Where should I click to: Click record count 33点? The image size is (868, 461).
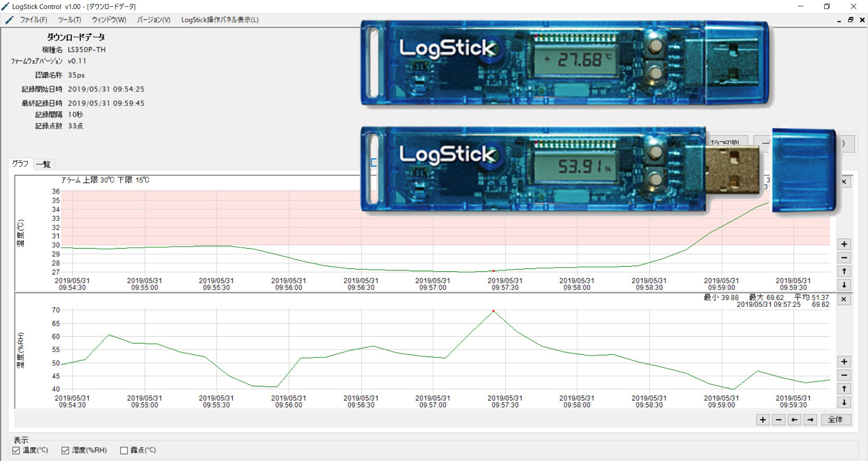point(75,126)
